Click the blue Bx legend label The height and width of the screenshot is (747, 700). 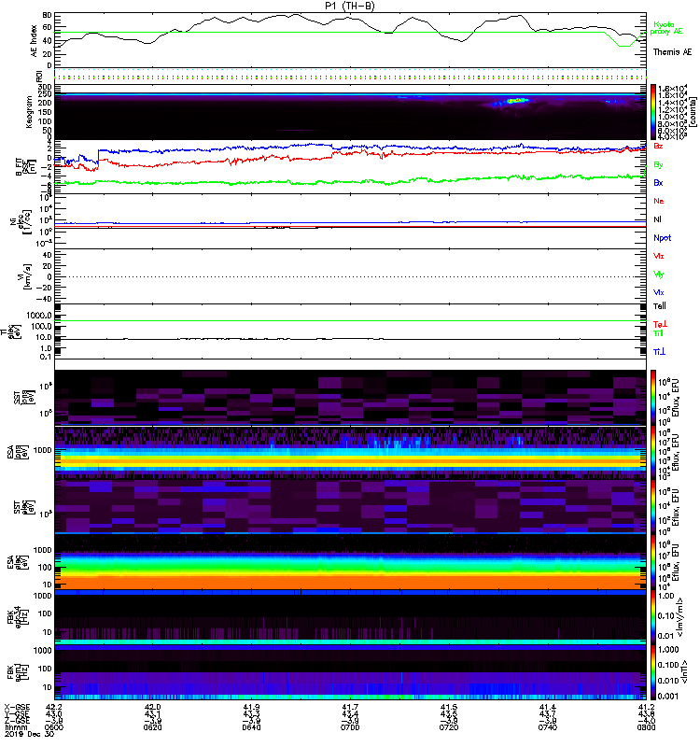(658, 182)
